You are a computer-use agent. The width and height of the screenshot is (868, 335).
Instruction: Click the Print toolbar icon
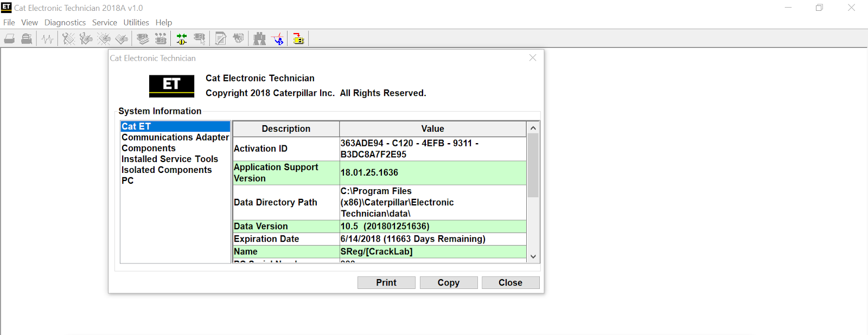click(10, 38)
